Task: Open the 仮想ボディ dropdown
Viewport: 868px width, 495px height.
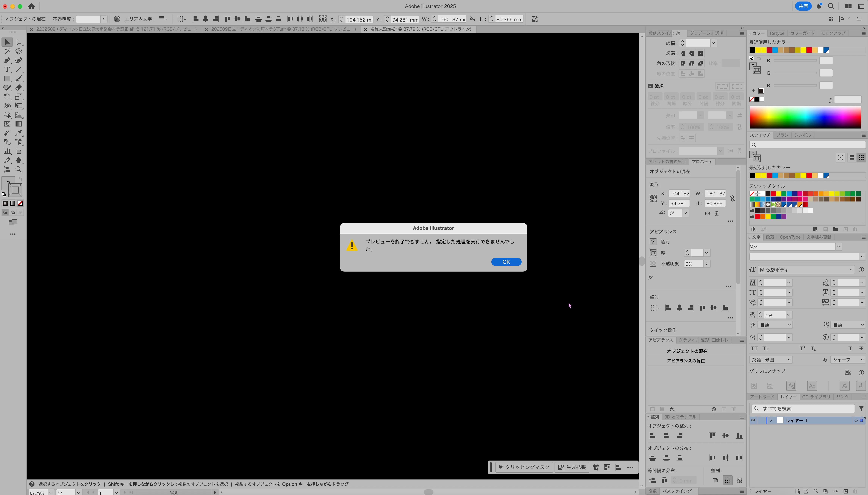Action: (851, 270)
